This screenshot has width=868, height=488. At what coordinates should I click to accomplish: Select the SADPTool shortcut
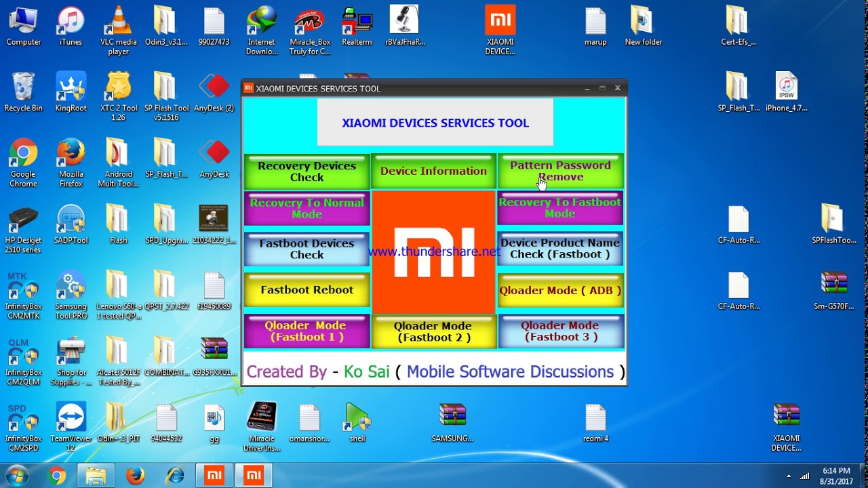coord(71,224)
